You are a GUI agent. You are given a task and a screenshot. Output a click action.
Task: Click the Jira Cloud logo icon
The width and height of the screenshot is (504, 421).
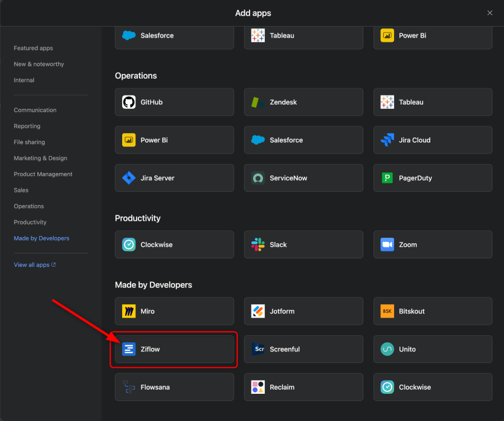click(x=387, y=140)
